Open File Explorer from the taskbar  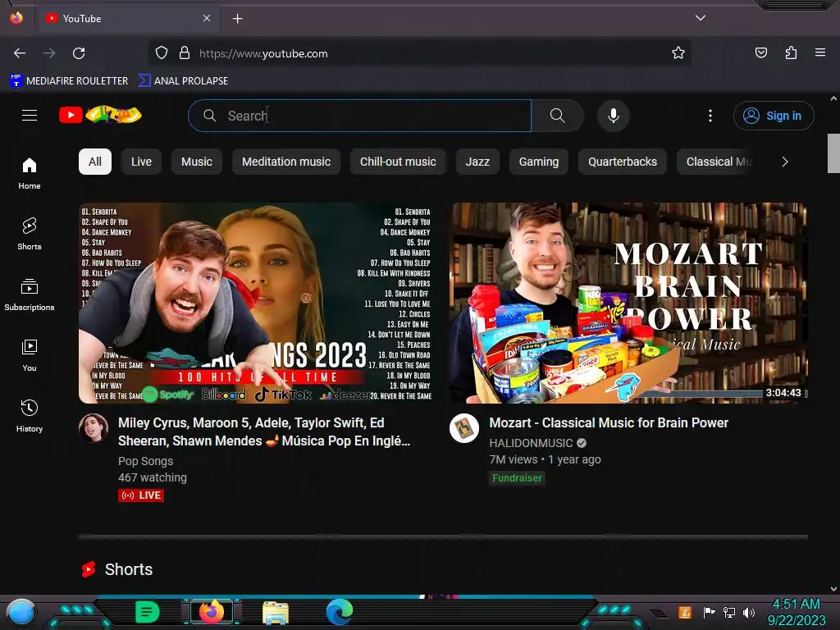click(x=276, y=613)
